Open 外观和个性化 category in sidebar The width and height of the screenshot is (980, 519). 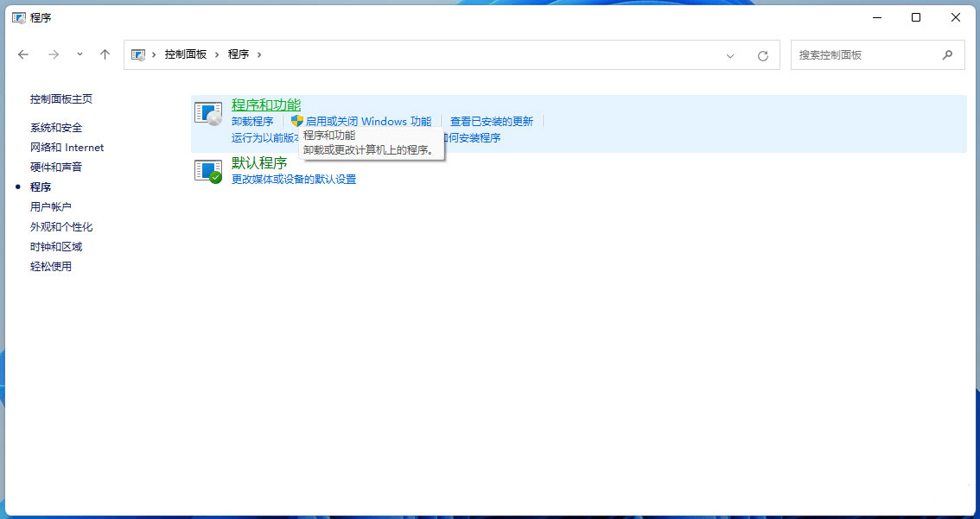[61, 227]
